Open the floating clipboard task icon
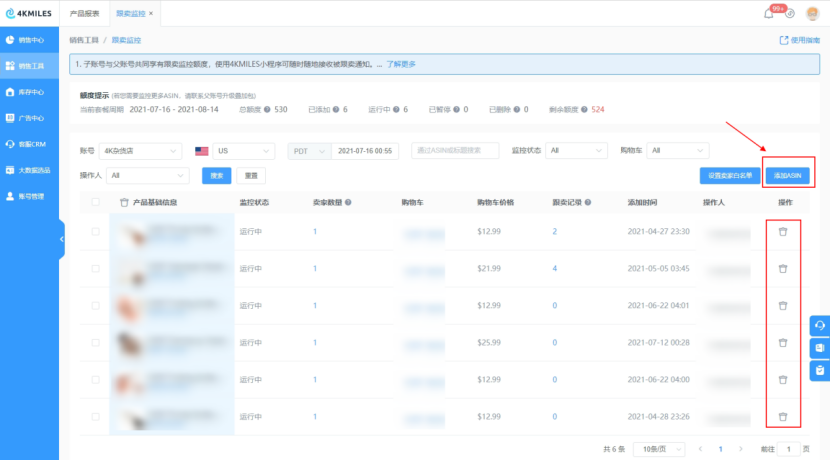830x461 pixels. pyautogui.click(x=819, y=370)
